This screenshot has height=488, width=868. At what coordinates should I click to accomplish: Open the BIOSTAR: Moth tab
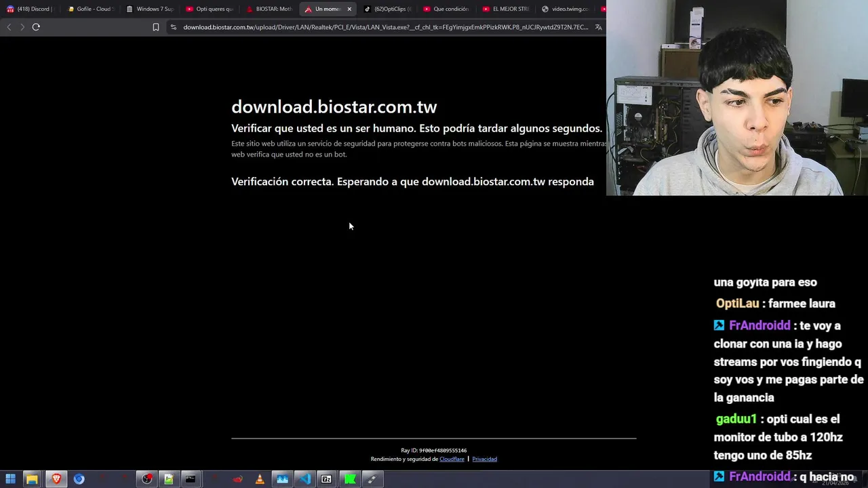(269, 9)
